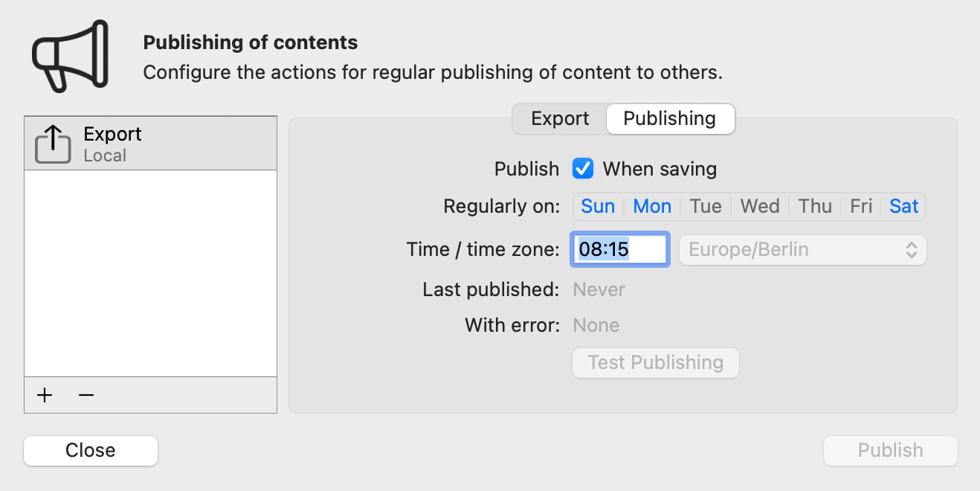Enable Tuesday for regular publishing
The height and width of the screenshot is (491, 980).
(706, 206)
